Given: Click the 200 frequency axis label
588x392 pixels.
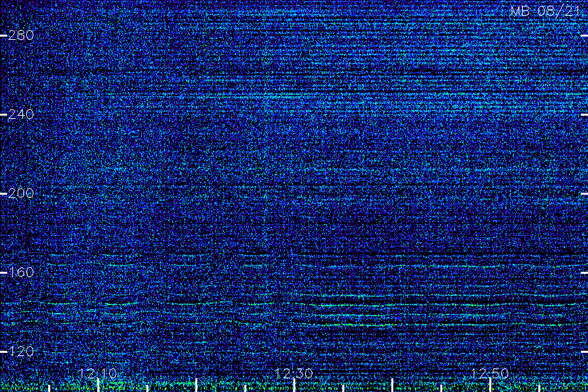Looking at the screenshot, I should [21, 193].
